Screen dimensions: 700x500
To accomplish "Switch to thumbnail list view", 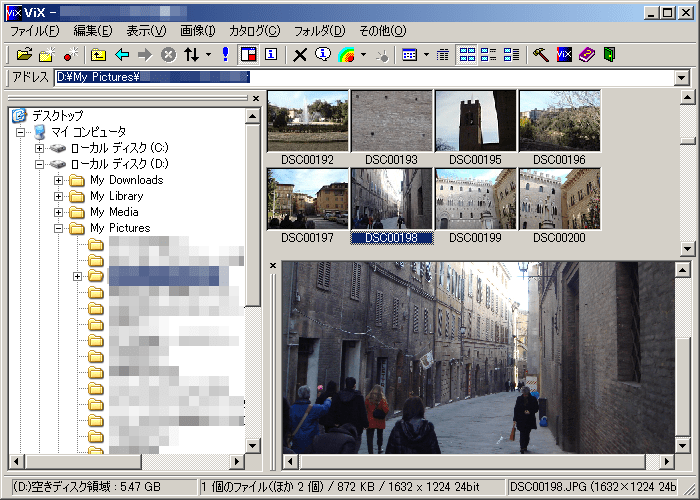I will pyautogui.click(x=488, y=55).
